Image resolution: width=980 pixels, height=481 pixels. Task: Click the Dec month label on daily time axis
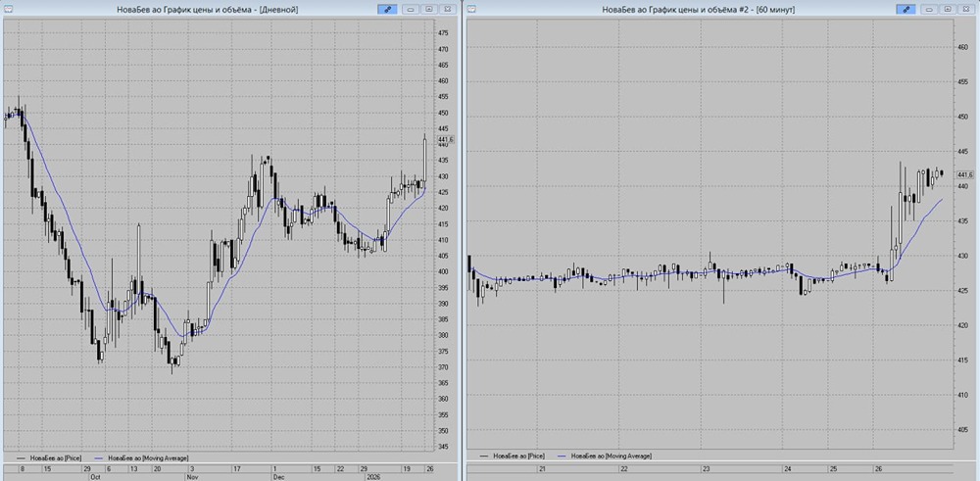click(277, 476)
